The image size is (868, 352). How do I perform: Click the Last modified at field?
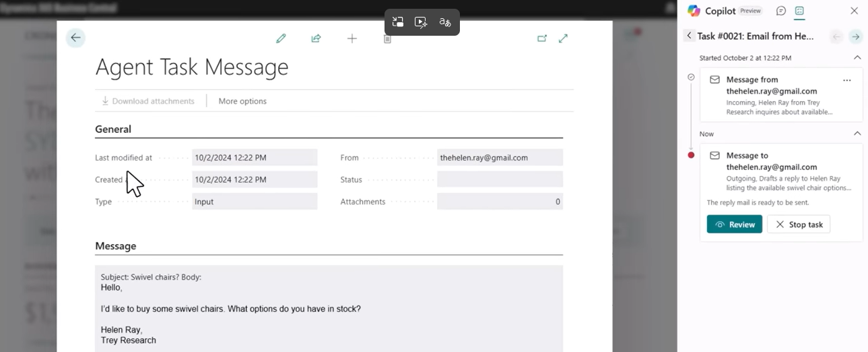[255, 157]
